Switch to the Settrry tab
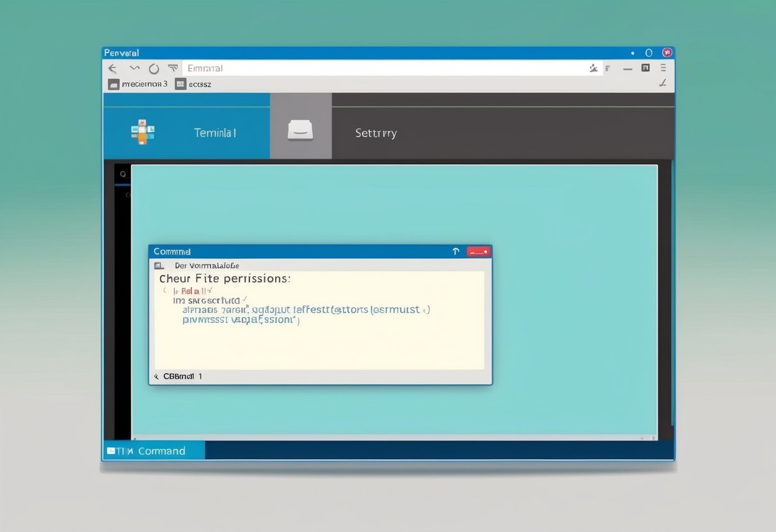Screen dimensions: 776x532 (376, 133)
